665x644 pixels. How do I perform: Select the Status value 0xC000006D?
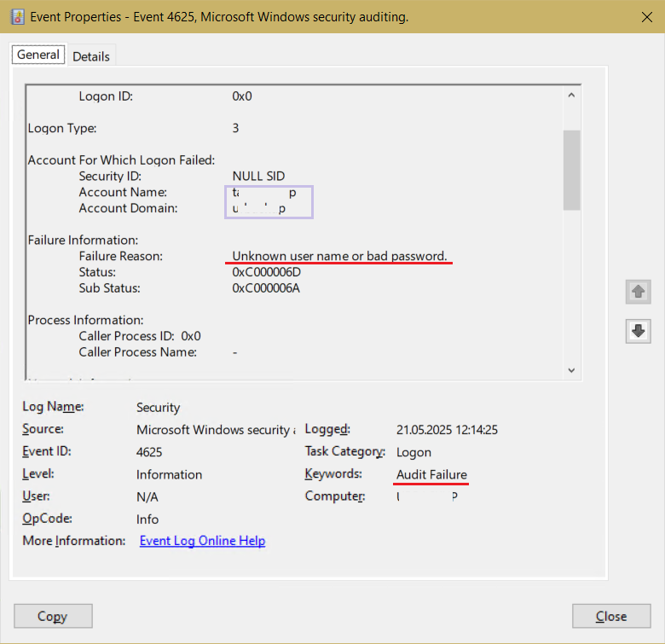[x=266, y=272]
